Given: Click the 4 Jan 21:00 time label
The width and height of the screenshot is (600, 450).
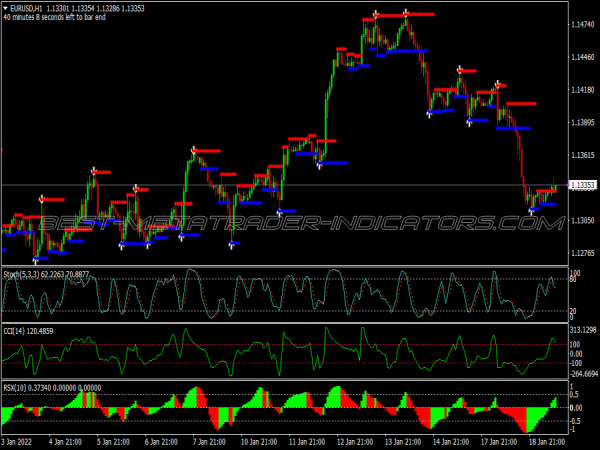Looking at the screenshot, I should click(65, 442).
